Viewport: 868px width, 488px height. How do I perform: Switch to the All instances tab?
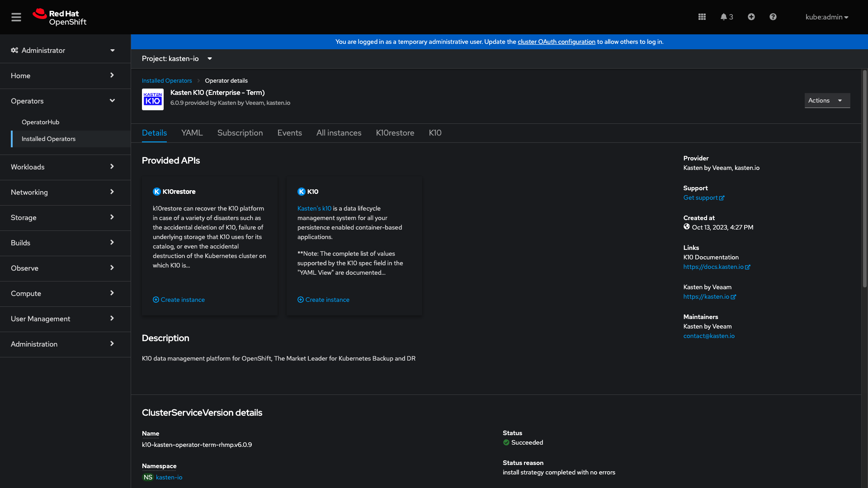pos(339,133)
